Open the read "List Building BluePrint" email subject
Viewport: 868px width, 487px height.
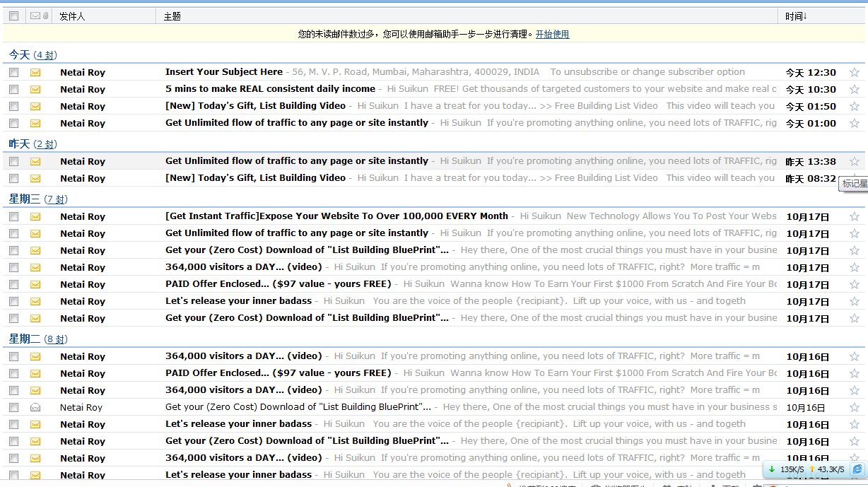[x=298, y=407]
